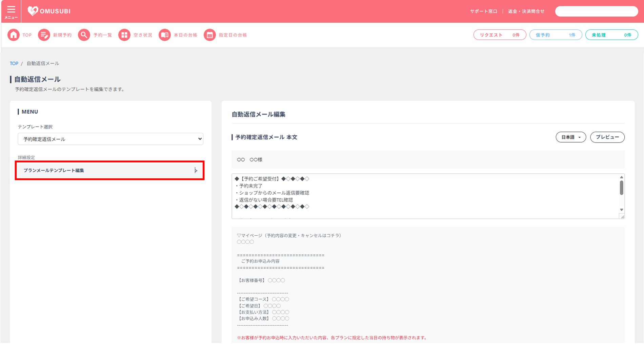Image resolution: width=644 pixels, height=345 pixels.
Task: Click the TOP label in navigation bar
Action: pos(27,35)
